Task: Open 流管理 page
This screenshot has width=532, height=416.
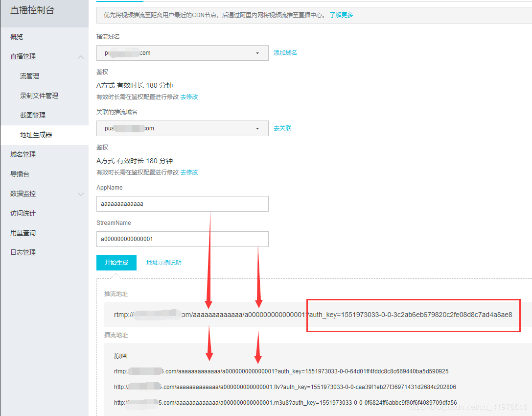Action: 29,76
